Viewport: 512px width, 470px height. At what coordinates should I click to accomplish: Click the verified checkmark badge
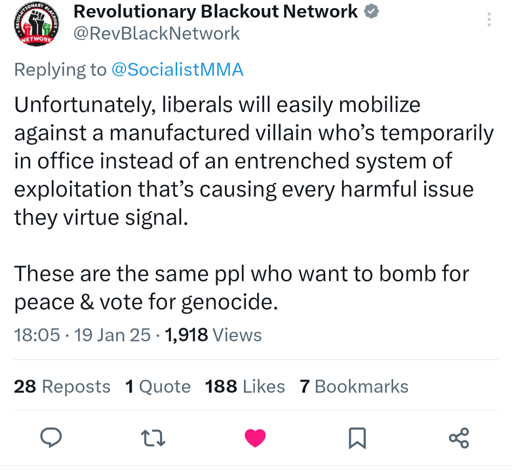371,12
